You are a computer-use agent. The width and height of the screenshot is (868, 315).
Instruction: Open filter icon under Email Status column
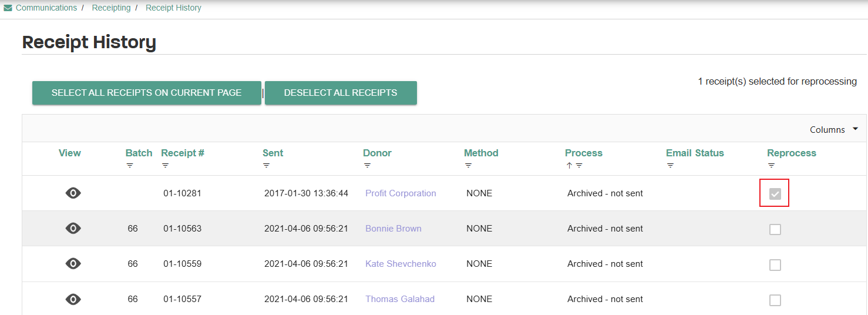[x=670, y=166]
